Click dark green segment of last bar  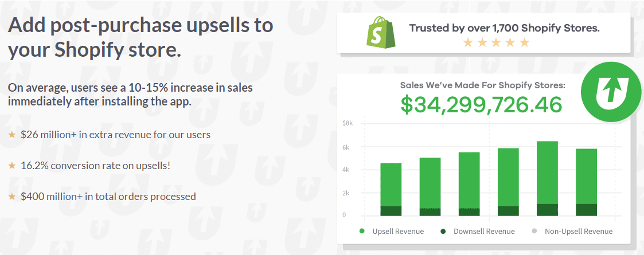(x=586, y=210)
